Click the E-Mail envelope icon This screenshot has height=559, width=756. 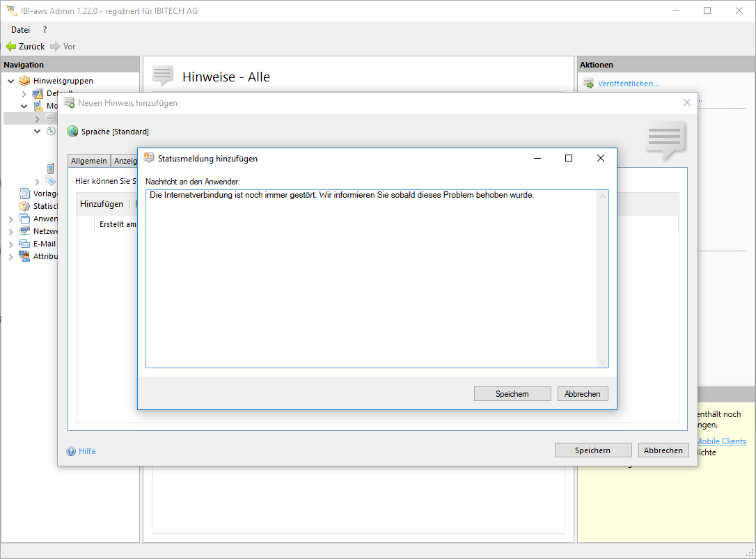(x=24, y=244)
